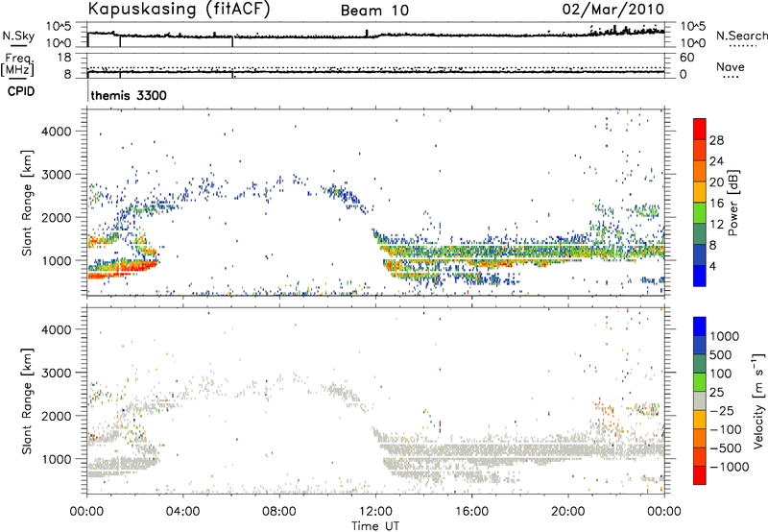This screenshot has width=768, height=532.
Task: Click the 3000 km tick in power panel
Action: [x=56, y=175]
